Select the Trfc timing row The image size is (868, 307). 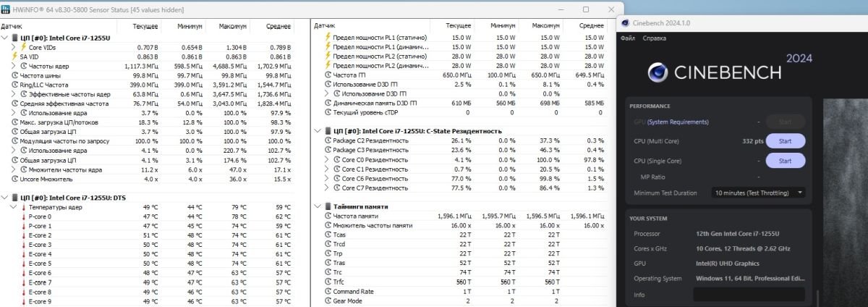pos(463,282)
